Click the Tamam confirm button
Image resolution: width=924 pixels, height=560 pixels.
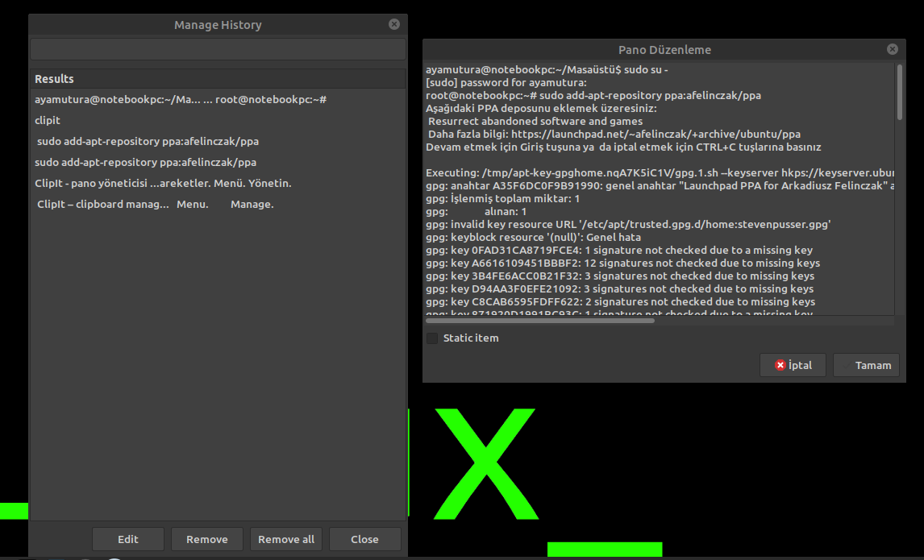[866, 365]
